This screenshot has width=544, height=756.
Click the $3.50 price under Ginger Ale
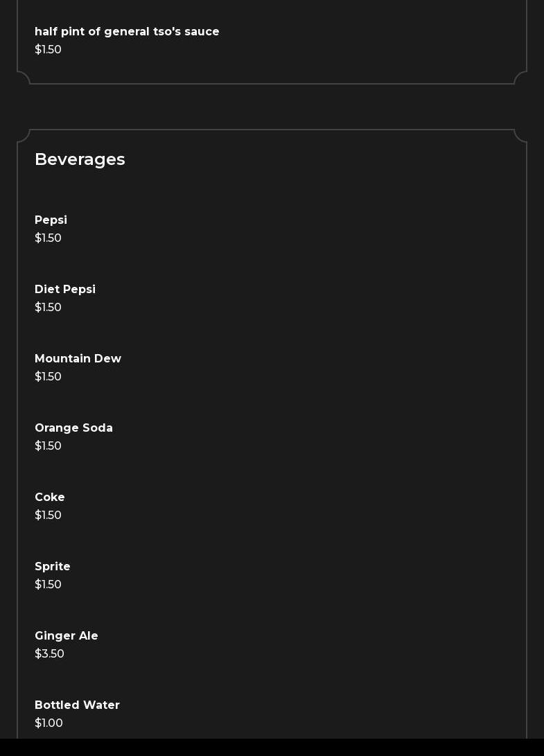click(x=49, y=654)
